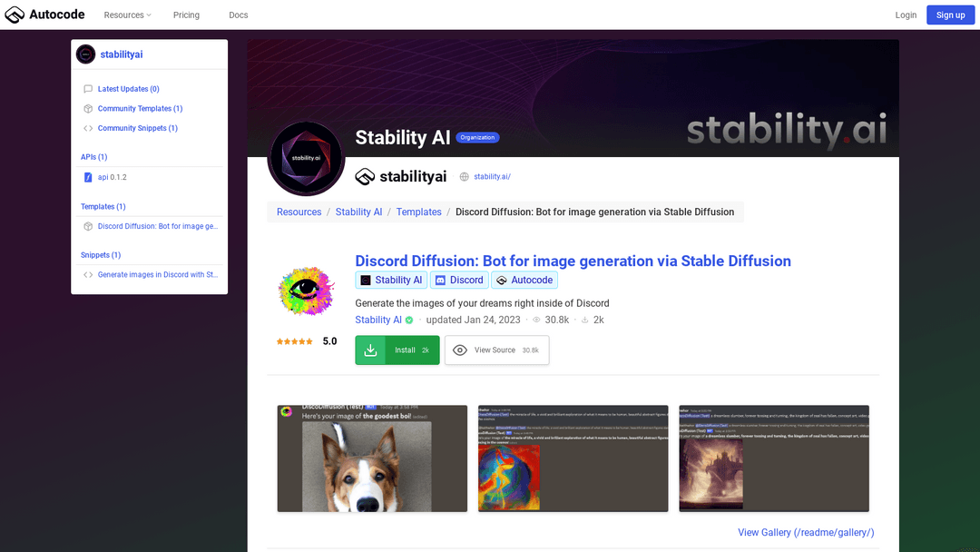Screen dimensions: 980x552
Task: Click the green Install button
Action: point(397,350)
